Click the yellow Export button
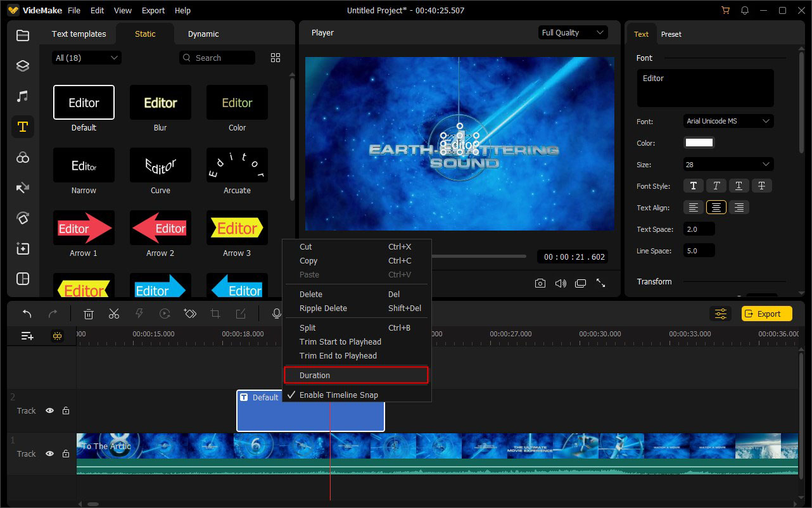The height and width of the screenshot is (508, 812). (766, 314)
